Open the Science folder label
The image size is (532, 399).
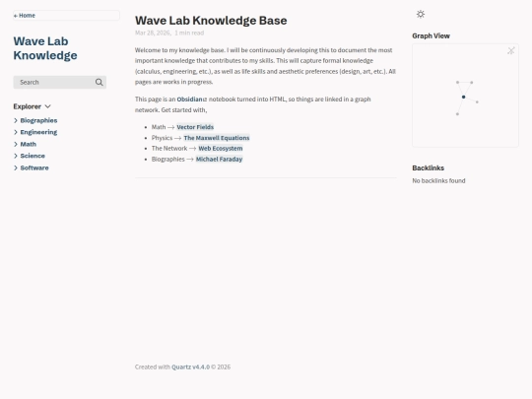[x=33, y=156]
